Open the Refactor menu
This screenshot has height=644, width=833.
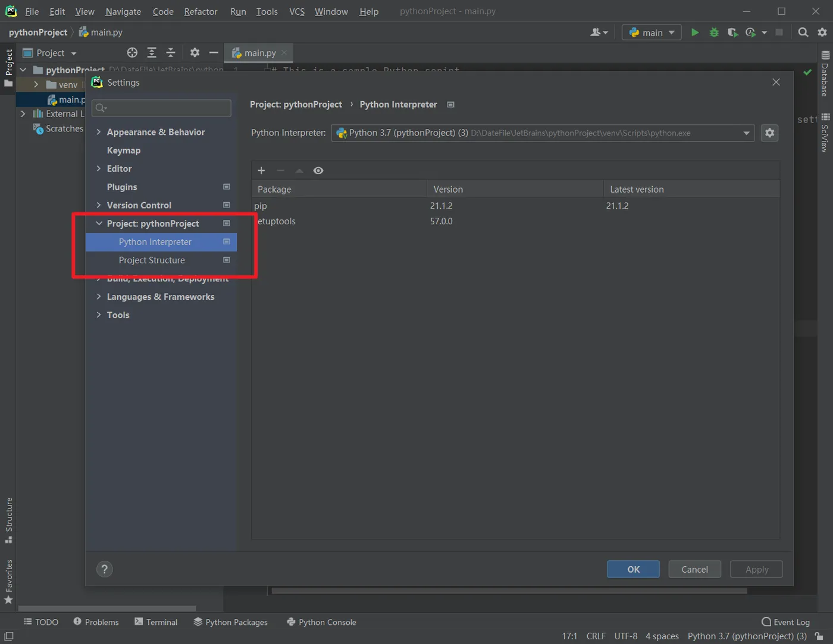tap(201, 11)
